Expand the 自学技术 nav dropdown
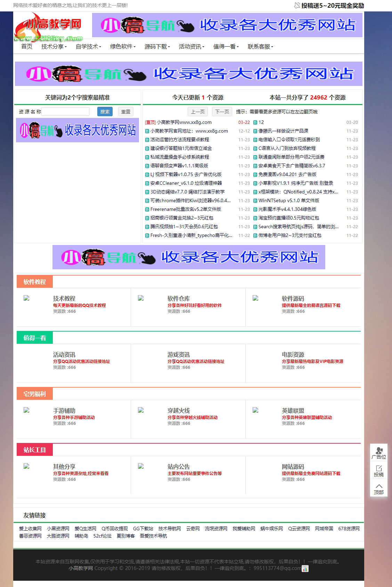392x587 pixels. [x=88, y=46]
